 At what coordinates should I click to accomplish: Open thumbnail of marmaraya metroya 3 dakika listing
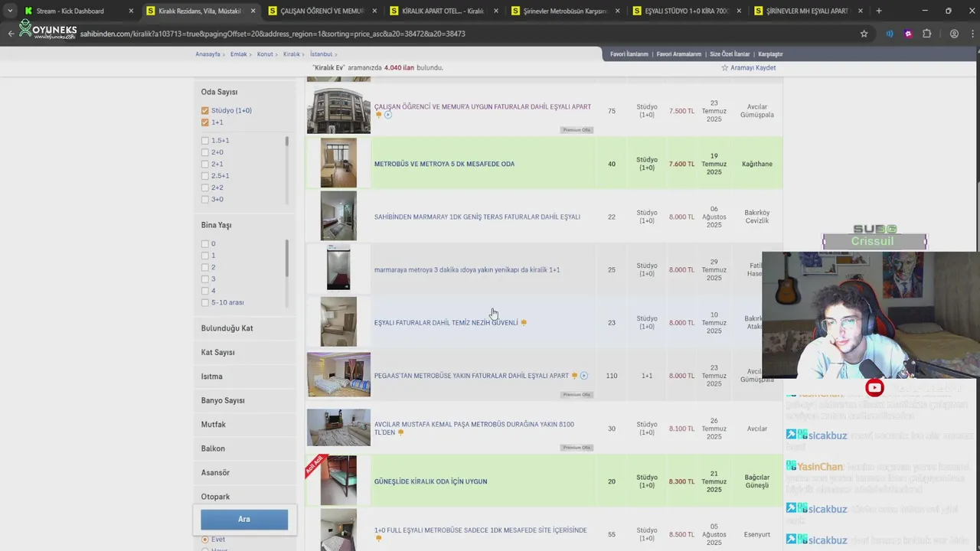pos(338,269)
